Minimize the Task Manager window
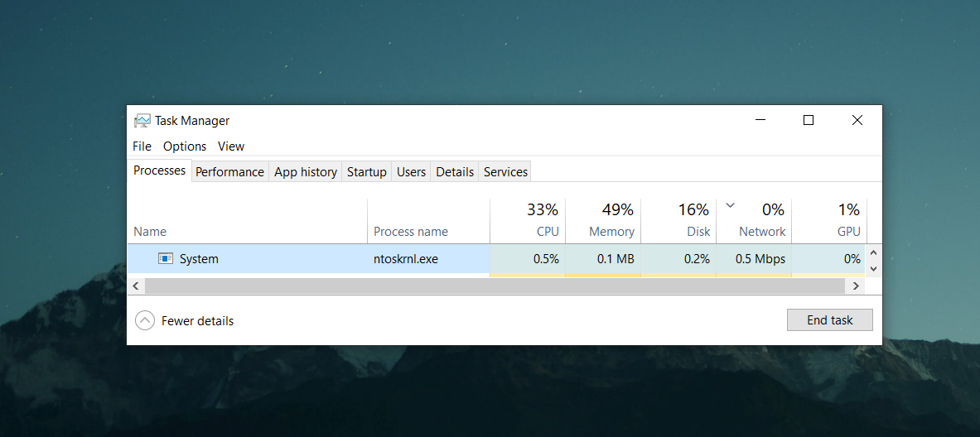This screenshot has width=980, height=437. pyautogui.click(x=760, y=121)
